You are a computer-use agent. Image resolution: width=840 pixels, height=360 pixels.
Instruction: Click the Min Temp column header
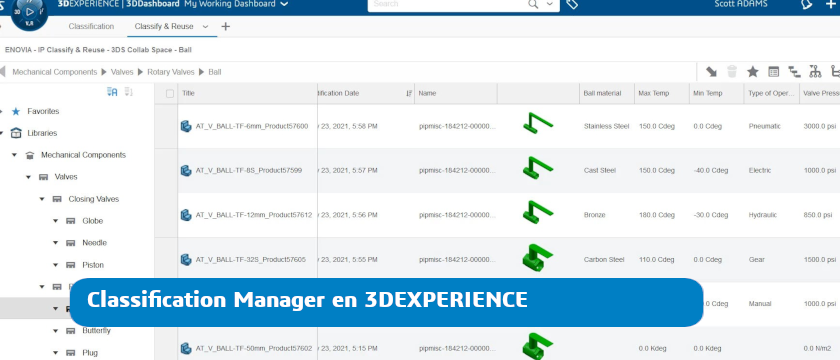click(x=708, y=93)
